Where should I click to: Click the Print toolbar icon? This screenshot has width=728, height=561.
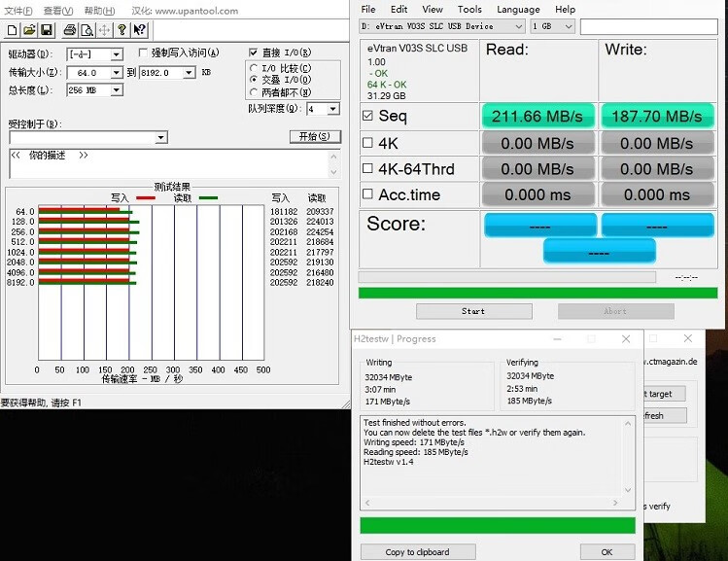coord(69,30)
